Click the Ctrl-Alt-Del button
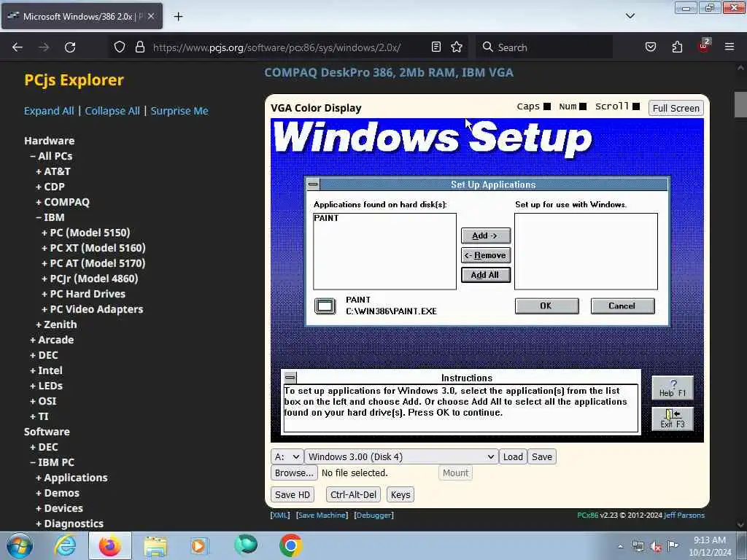747x560 pixels. pos(353,495)
